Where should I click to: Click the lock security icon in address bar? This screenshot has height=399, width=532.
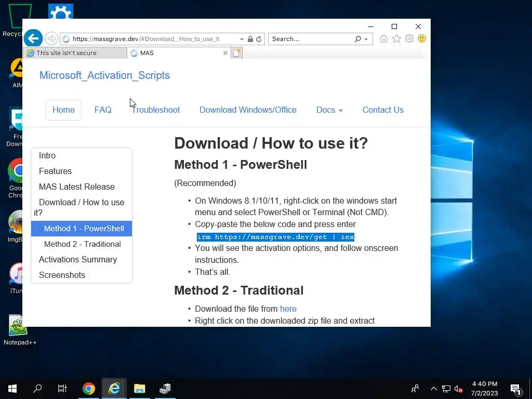click(250, 39)
